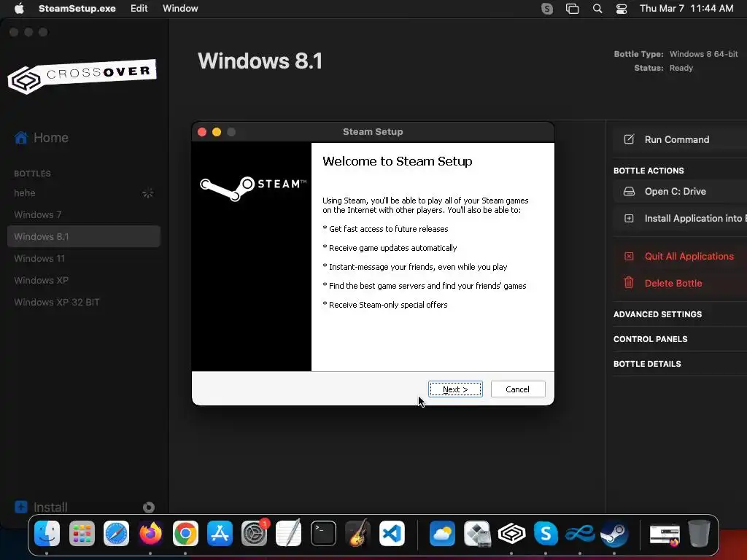Open Weather app from the Dock
This screenshot has height=560, width=747.
click(443, 533)
